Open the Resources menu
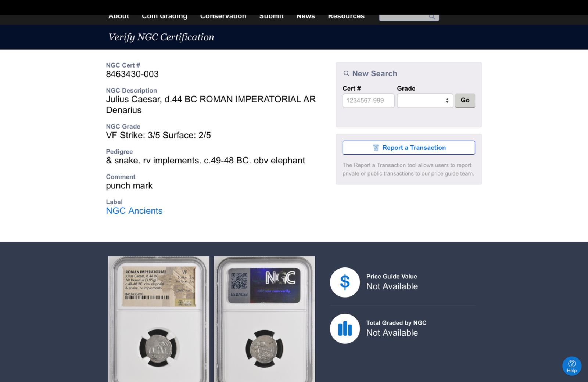 click(x=346, y=17)
